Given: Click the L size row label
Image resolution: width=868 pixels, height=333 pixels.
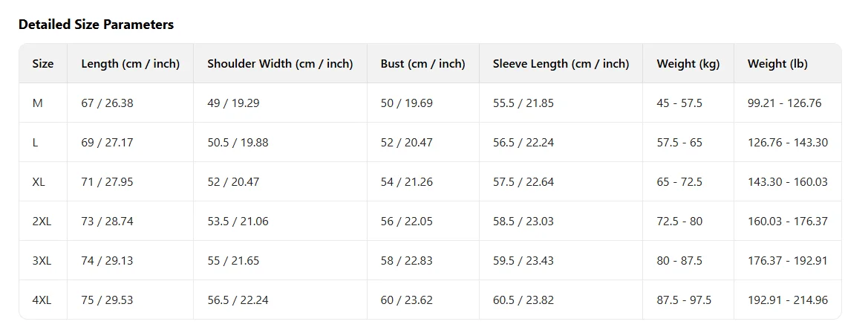Looking at the screenshot, I should pos(35,143).
